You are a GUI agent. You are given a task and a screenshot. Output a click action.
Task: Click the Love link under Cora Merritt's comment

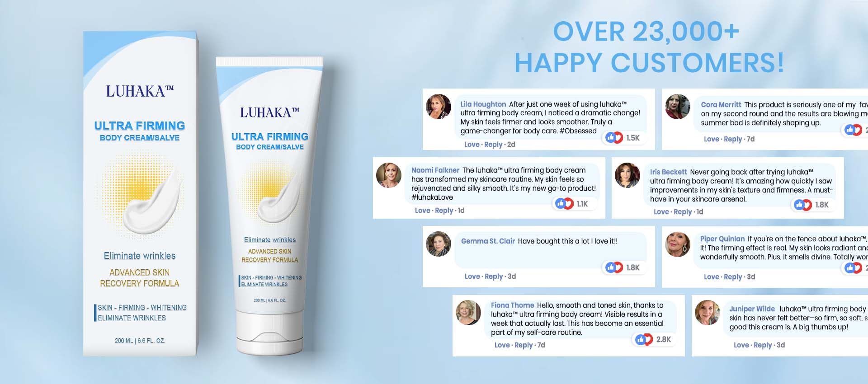pos(711,139)
